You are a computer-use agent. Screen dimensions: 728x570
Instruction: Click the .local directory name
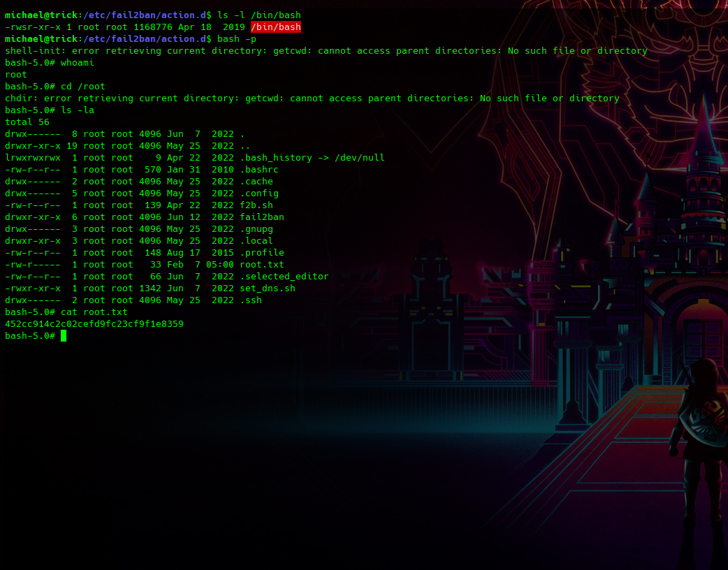(256, 241)
